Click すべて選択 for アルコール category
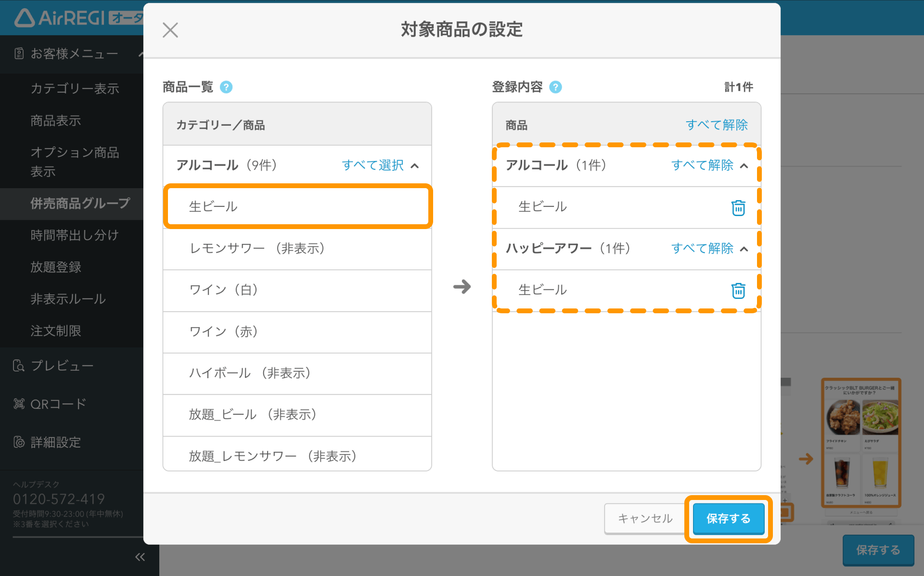The image size is (924, 576). tap(372, 165)
